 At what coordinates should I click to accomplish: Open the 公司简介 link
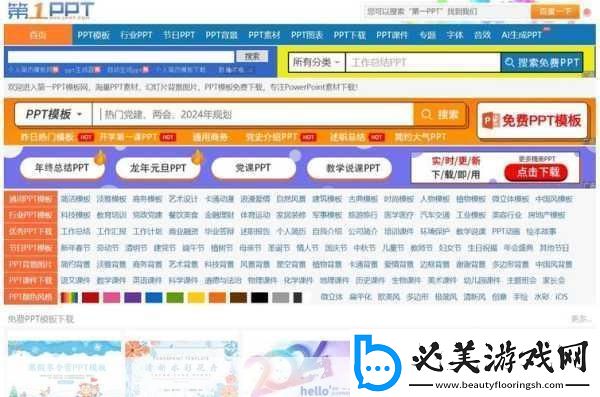coord(363,231)
